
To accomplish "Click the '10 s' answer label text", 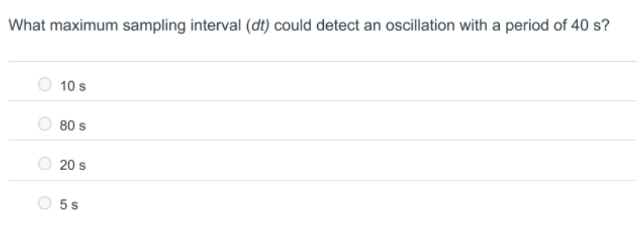I will click(73, 86).
